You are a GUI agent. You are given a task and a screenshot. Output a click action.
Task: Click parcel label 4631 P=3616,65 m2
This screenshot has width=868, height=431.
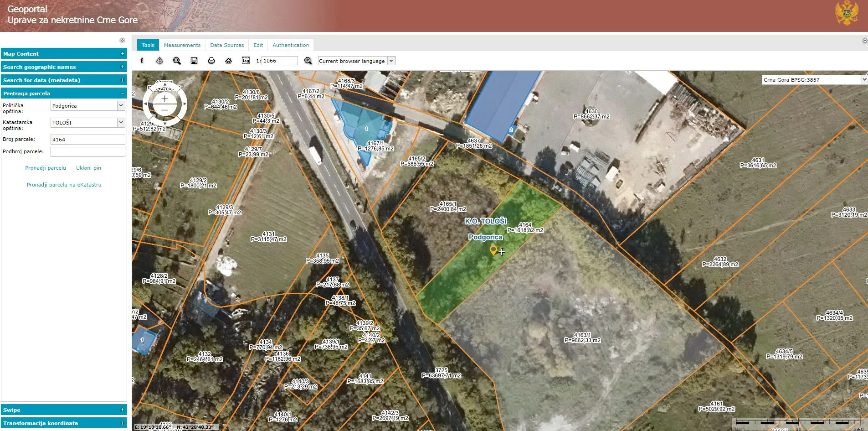pyautogui.click(x=758, y=163)
